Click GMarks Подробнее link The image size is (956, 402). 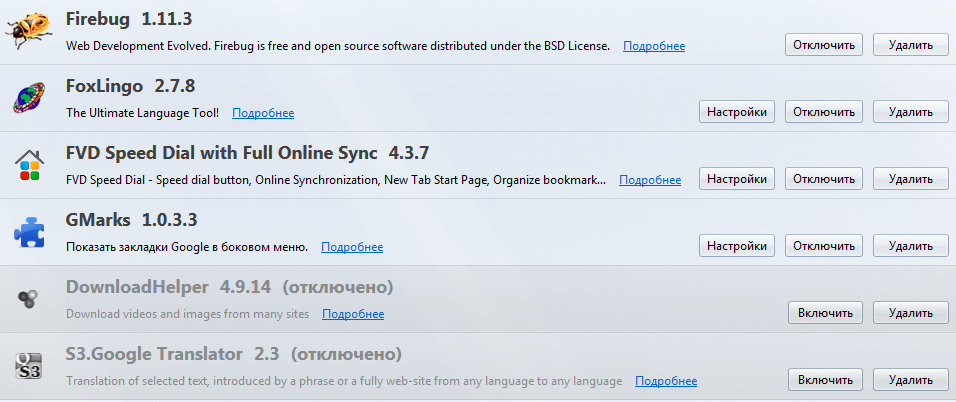(x=352, y=247)
